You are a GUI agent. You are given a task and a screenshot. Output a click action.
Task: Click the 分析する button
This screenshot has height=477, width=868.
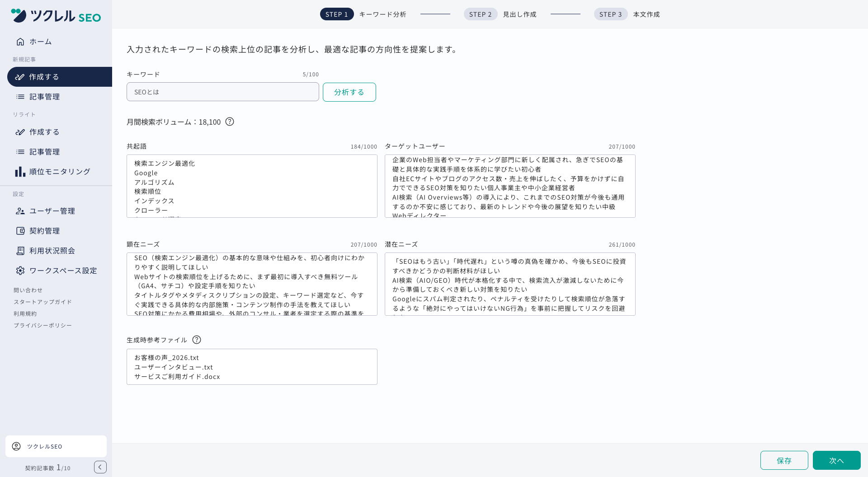349,92
